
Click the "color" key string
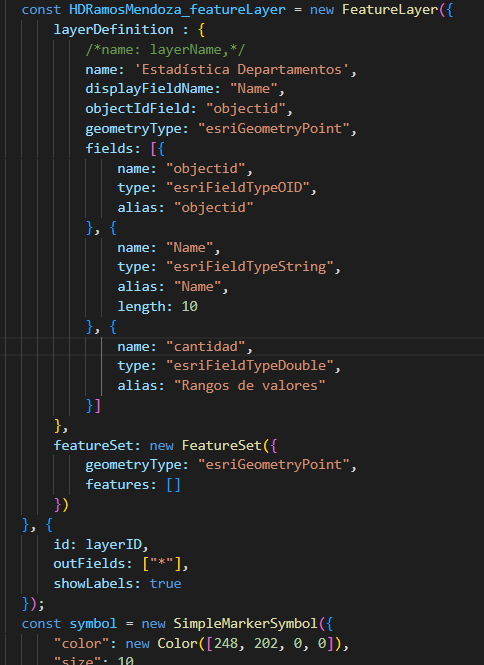point(81,644)
